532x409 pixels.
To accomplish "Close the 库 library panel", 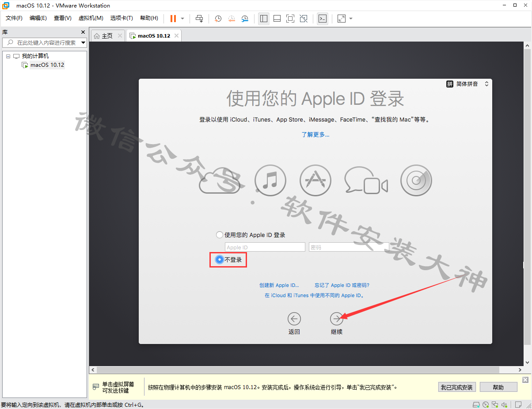I will 83,32.
